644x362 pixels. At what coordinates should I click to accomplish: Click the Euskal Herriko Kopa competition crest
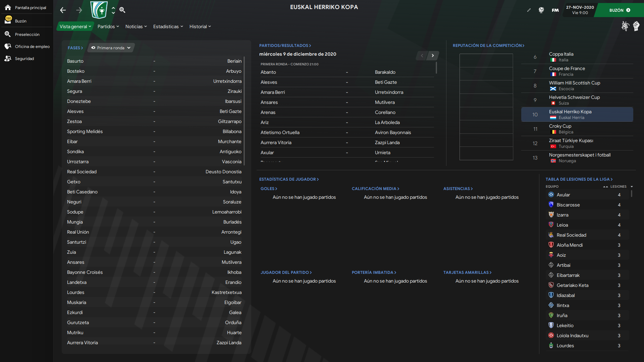point(99,10)
